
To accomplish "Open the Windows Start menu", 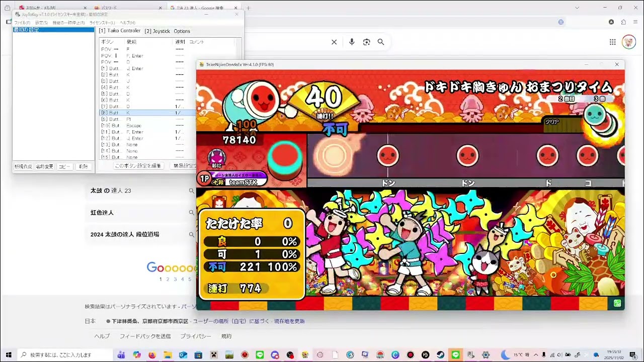I will coord(8,355).
